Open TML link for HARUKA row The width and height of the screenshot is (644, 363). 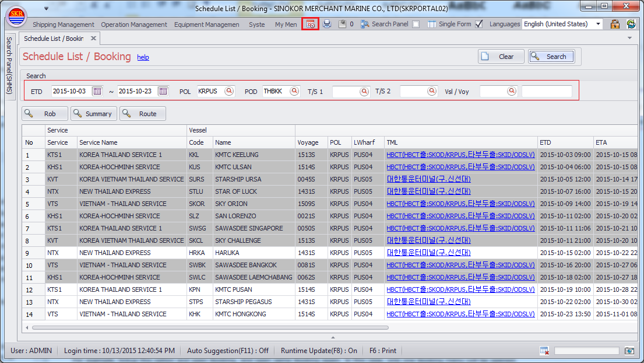click(428, 253)
